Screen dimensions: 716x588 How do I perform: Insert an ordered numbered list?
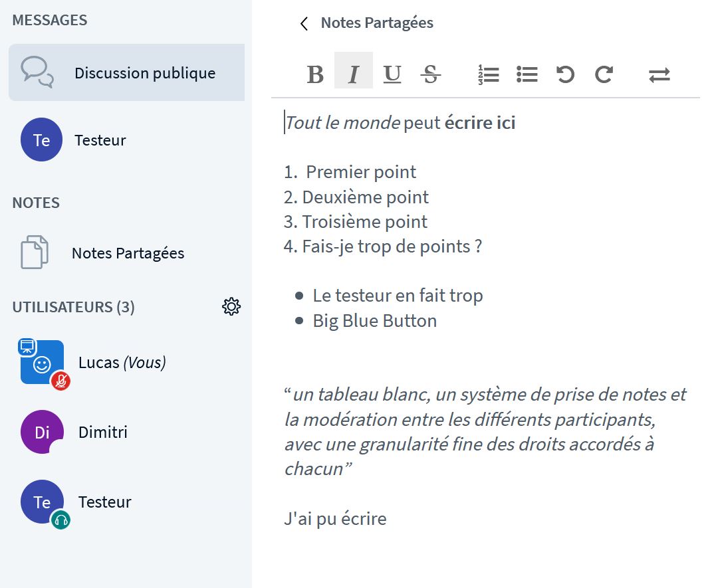tap(489, 74)
